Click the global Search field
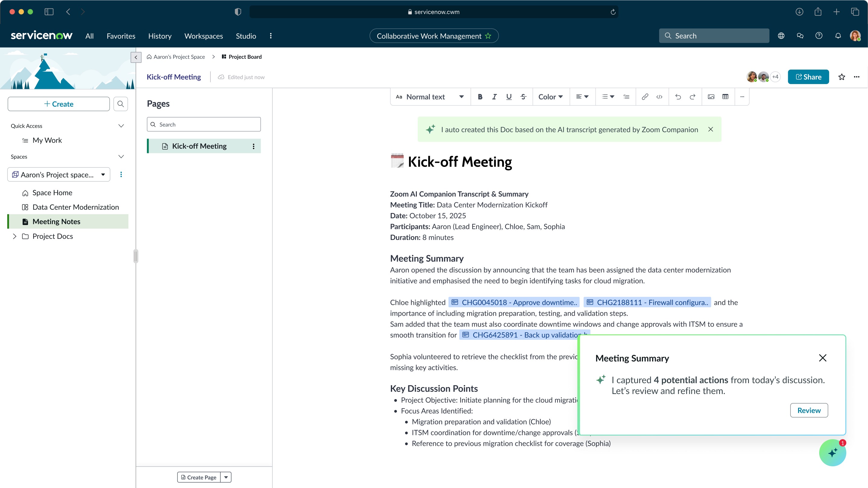Viewport: 868px width, 488px height. tap(714, 36)
